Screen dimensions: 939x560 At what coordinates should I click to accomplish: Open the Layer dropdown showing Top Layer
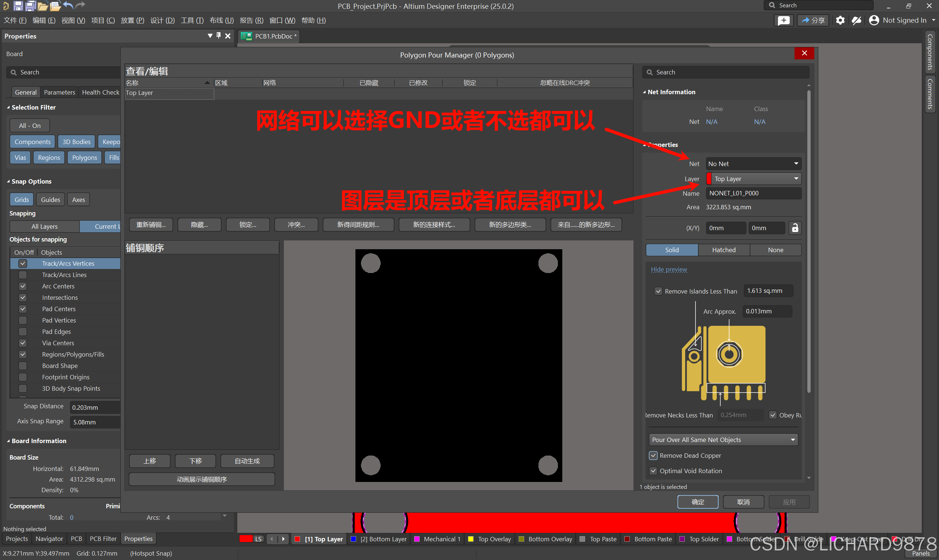[x=753, y=179]
